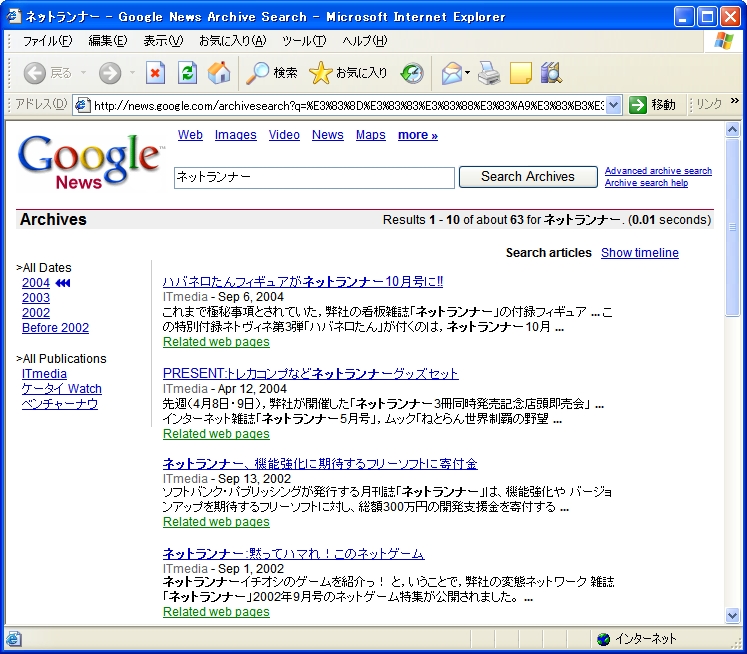Click the Forward arrow toolbar button
This screenshot has width=747, height=654.
[110, 73]
